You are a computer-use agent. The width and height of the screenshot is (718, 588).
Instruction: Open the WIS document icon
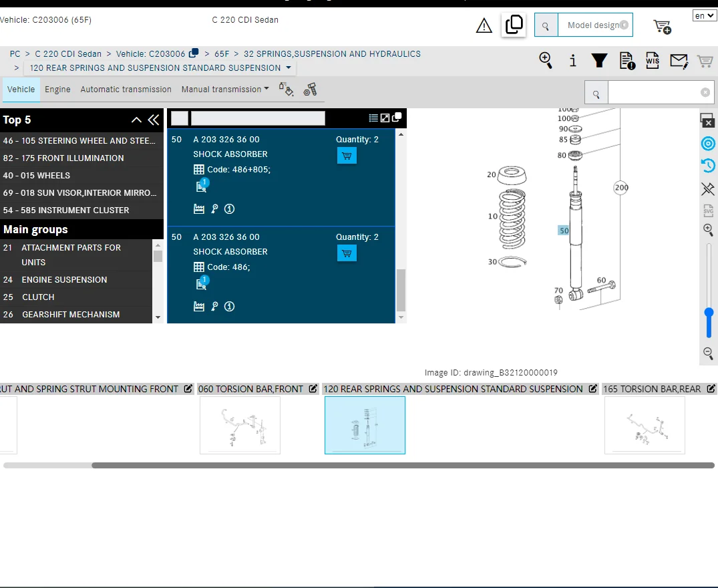652,60
